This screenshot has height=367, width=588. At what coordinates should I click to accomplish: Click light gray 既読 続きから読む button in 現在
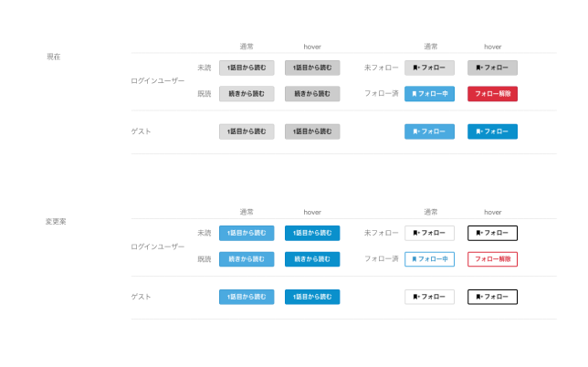tap(247, 94)
